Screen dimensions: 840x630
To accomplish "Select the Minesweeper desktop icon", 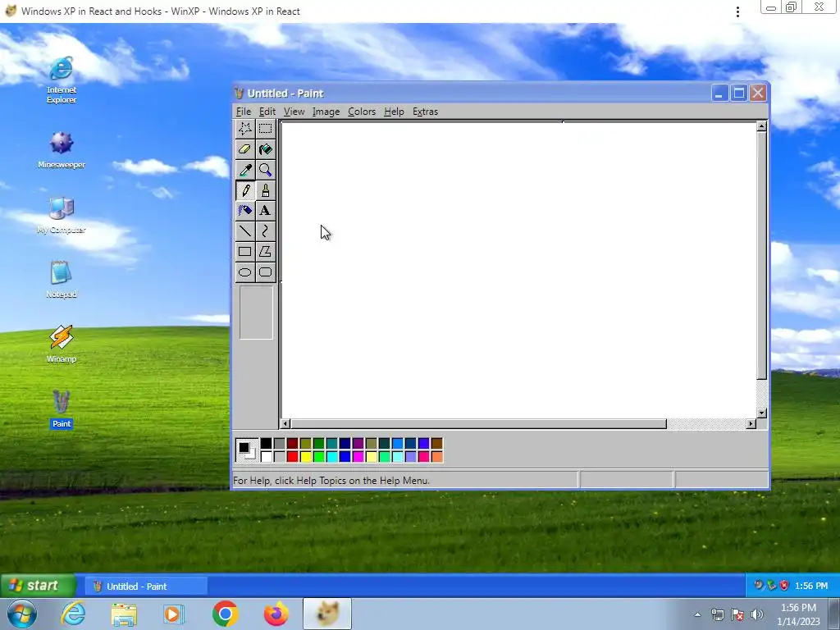I will (61, 151).
